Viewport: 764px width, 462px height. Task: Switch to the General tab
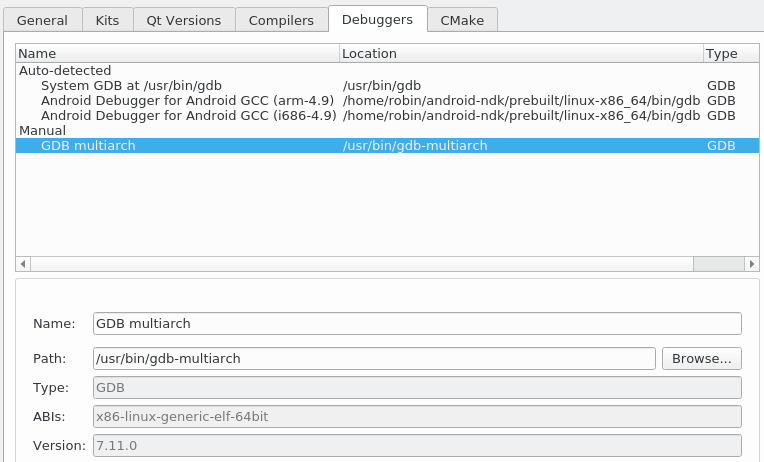pos(42,19)
